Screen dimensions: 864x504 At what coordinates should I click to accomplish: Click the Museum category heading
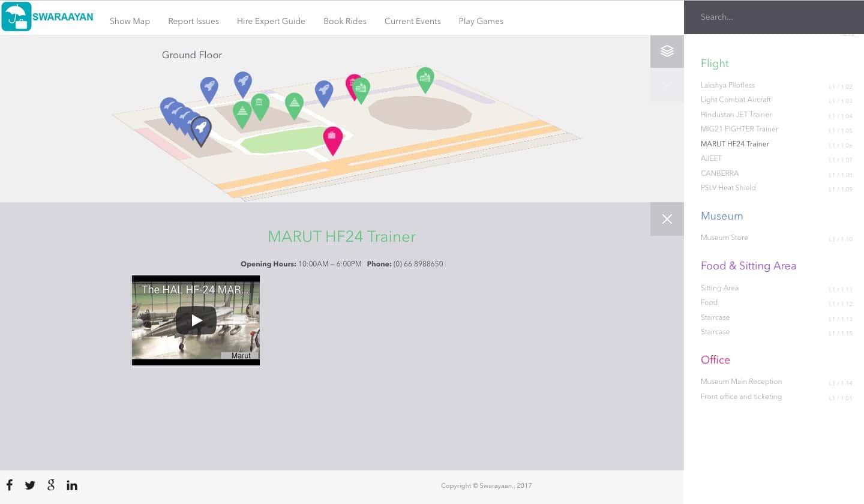pos(722,216)
